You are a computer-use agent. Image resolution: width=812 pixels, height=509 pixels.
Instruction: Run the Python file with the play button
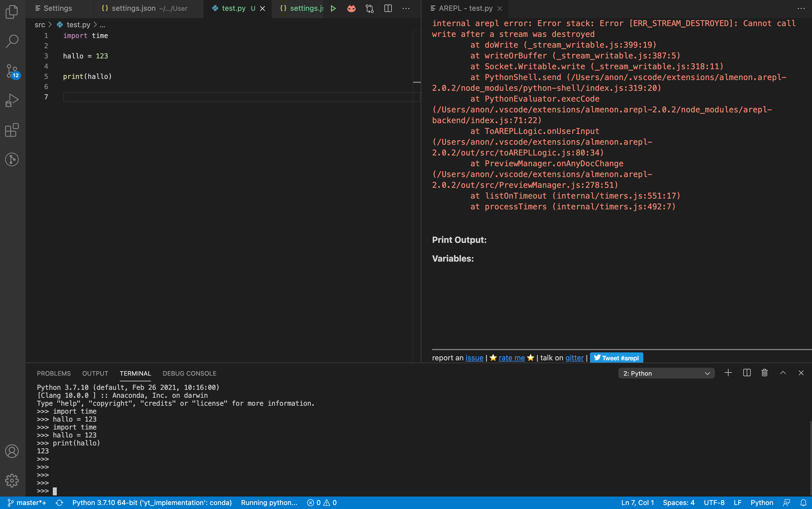333,9
